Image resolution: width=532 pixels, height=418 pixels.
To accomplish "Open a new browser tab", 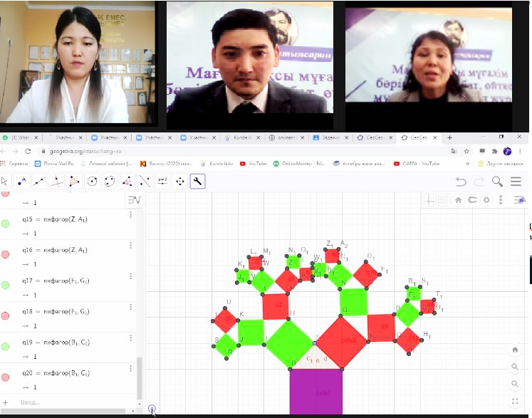I will click(449, 137).
